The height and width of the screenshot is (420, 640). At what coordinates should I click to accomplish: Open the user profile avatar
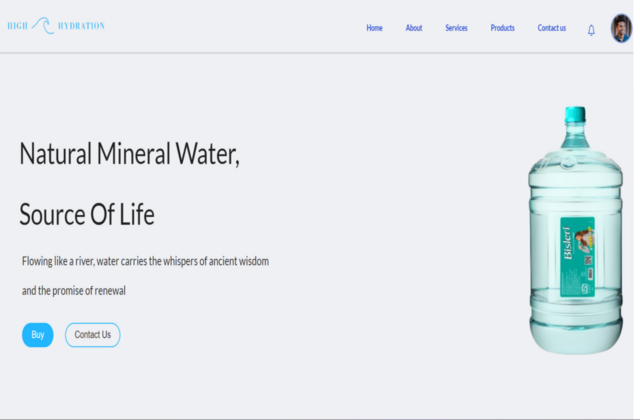621,28
